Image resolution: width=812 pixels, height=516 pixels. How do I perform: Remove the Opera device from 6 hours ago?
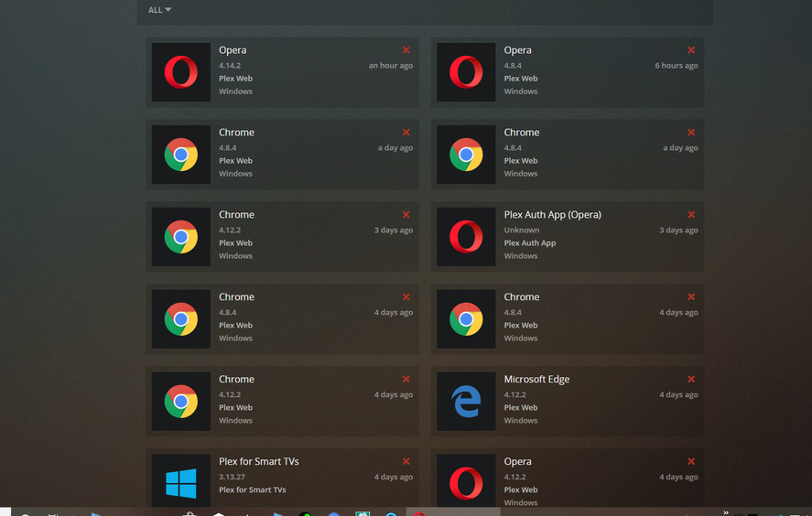(691, 50)
